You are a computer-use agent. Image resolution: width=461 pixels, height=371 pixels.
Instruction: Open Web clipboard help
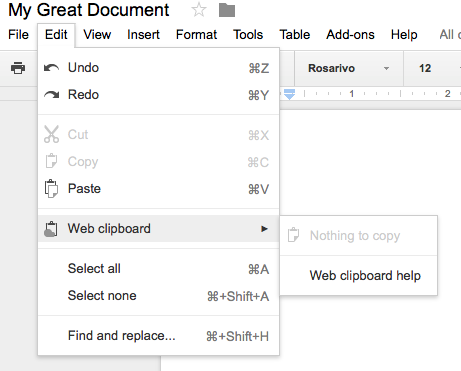tap(359, 275)
